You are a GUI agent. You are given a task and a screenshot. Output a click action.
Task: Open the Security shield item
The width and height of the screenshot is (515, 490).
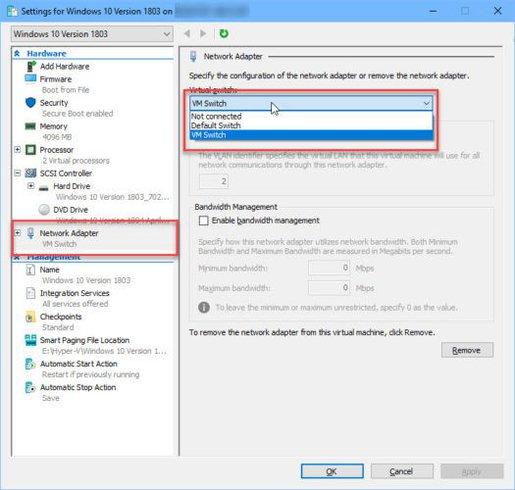31,103
